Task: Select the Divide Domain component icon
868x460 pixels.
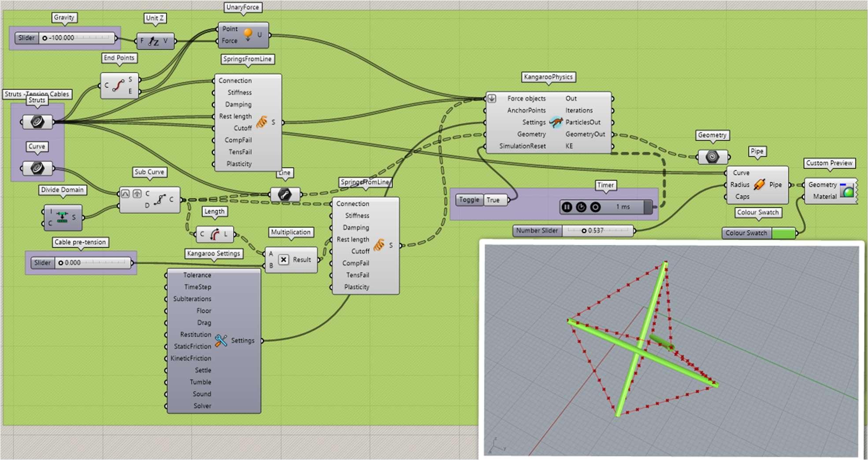Action: click(62, 217)
